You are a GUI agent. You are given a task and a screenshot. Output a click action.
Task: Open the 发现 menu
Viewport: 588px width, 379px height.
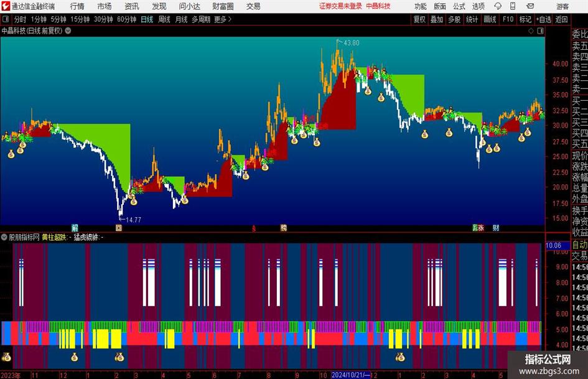click(x=159, y=6)
